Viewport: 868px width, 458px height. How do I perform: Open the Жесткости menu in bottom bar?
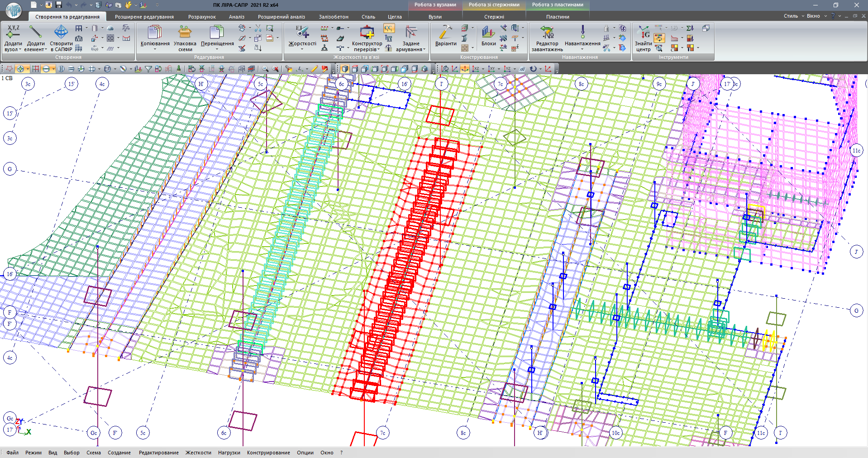pos(198,453)
